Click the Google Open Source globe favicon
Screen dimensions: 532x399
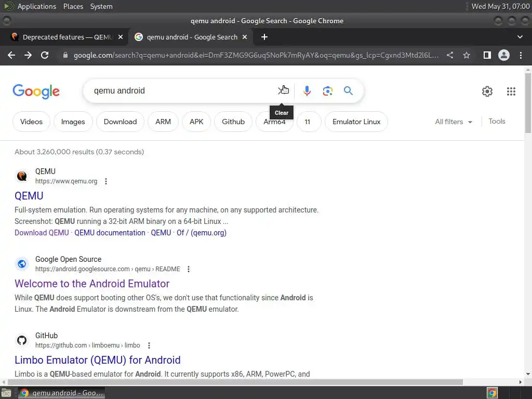pyautogui.click(x=22, y=264)
